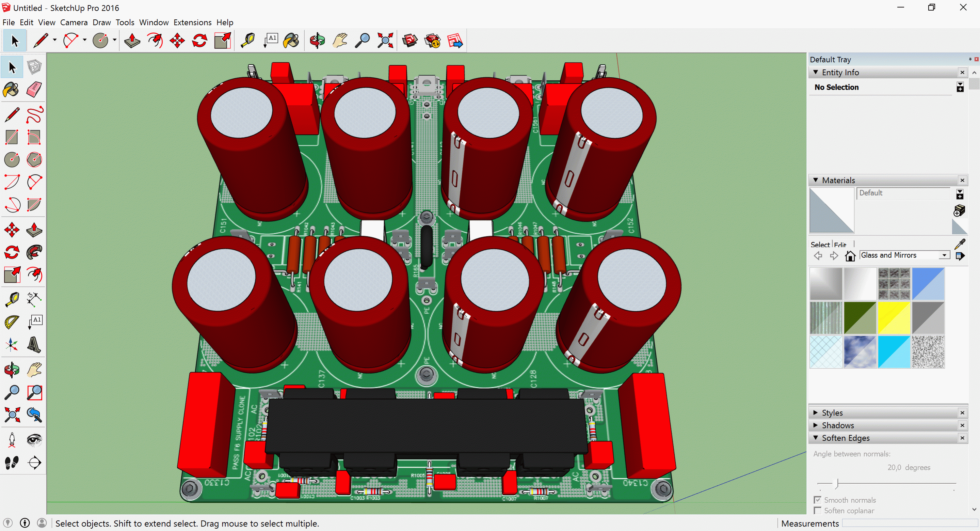The image size is (980, 531).
Task: Click the back arrow in Materials browser
Action: pyautogui.click(x=818, y=255)
